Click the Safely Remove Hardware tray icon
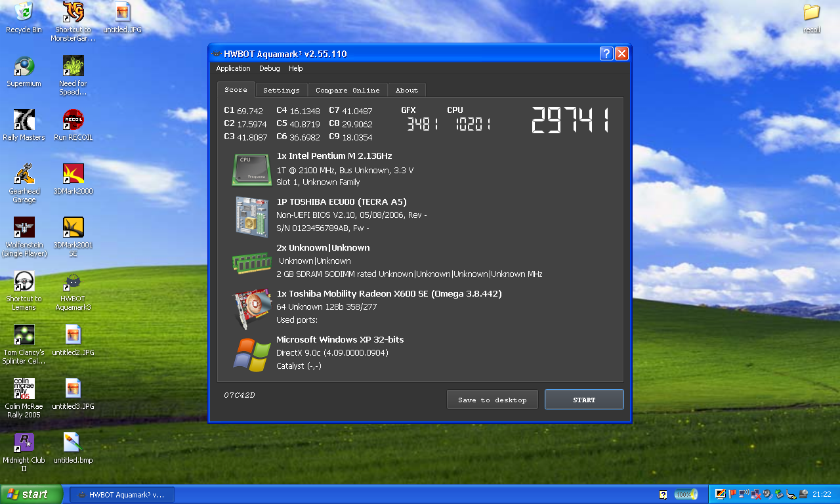 (x=779, y=494)
